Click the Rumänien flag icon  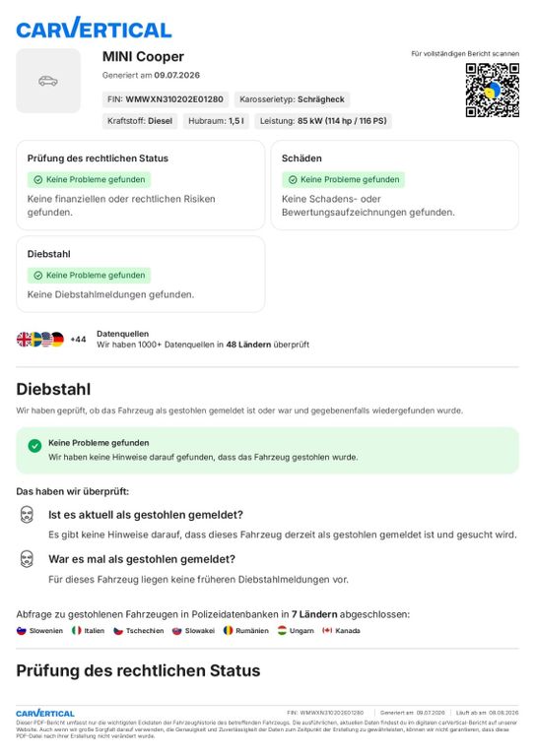point(228,631)
